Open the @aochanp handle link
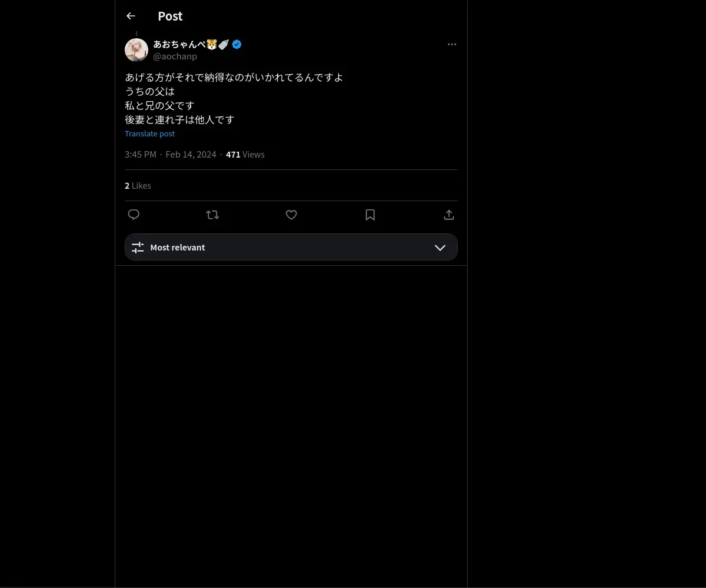The width and height of the screenshot is (706, 588). point(175,56)
